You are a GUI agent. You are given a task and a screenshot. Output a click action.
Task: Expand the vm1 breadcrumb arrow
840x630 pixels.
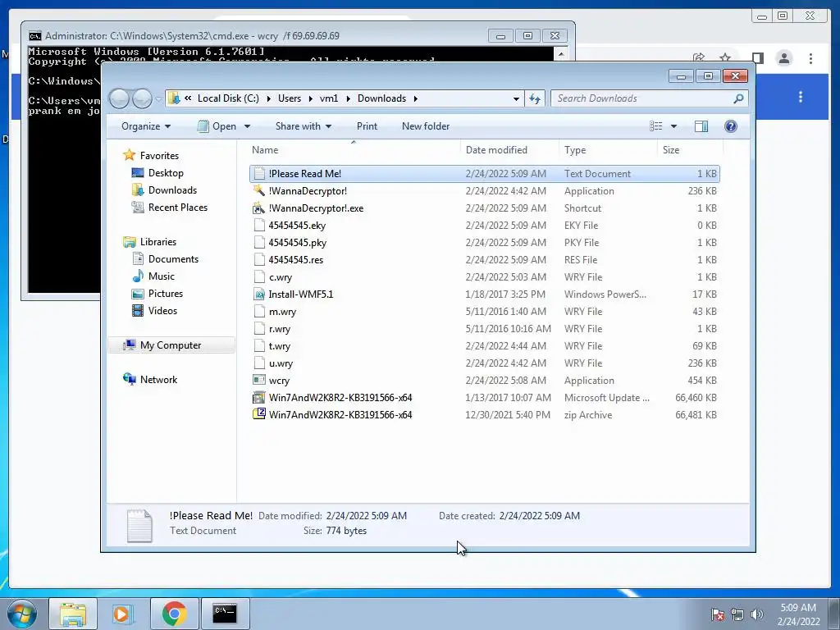tap(348, 98)
